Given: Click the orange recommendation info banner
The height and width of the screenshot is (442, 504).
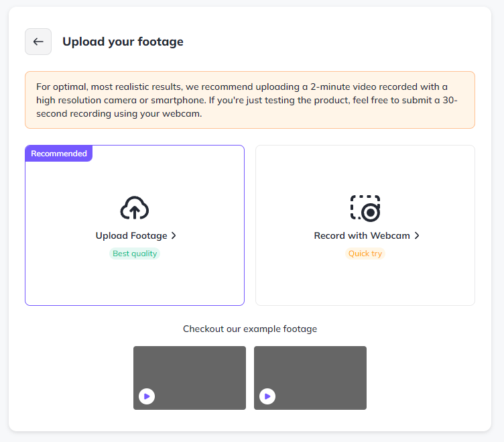Looking at the screenshot, I should click(x=249, y=100).
